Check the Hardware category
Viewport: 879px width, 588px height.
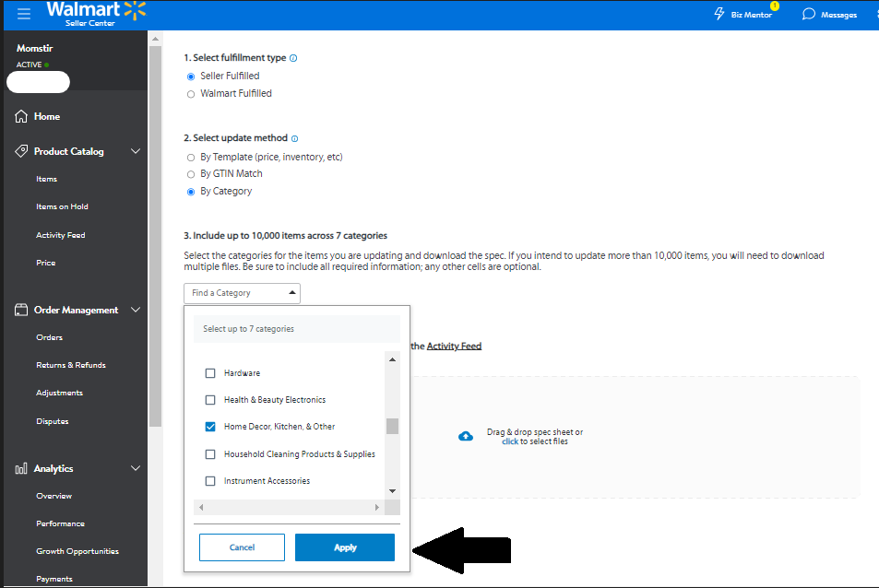210,373
